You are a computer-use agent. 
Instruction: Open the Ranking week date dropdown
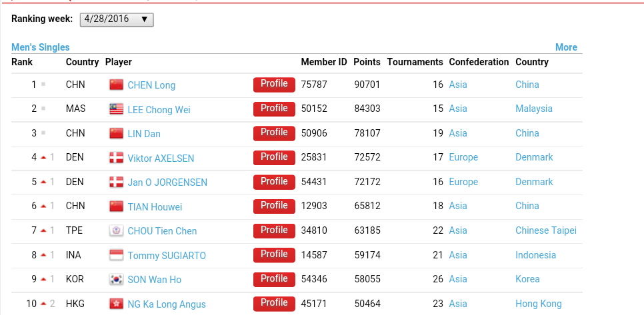tap(117, 20)
